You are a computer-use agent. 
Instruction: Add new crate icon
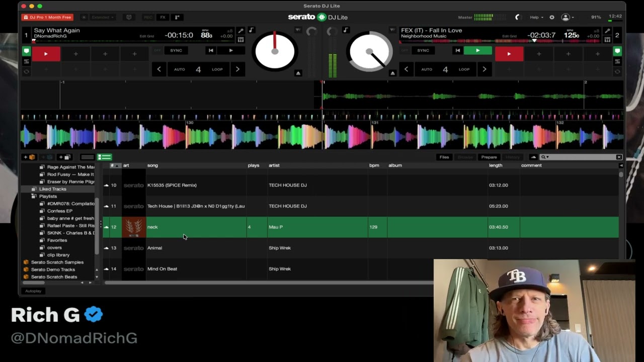(30, 157)
